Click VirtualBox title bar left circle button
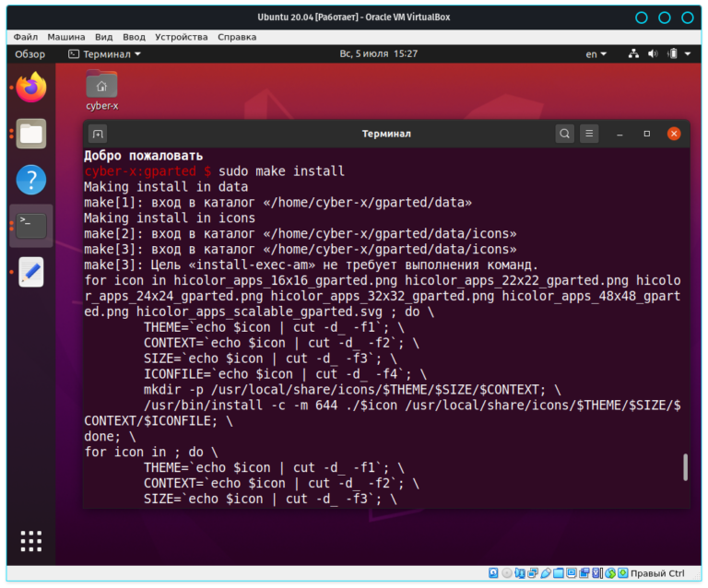The width and height of the screenshot is (708, 588). tap(642, 18)
